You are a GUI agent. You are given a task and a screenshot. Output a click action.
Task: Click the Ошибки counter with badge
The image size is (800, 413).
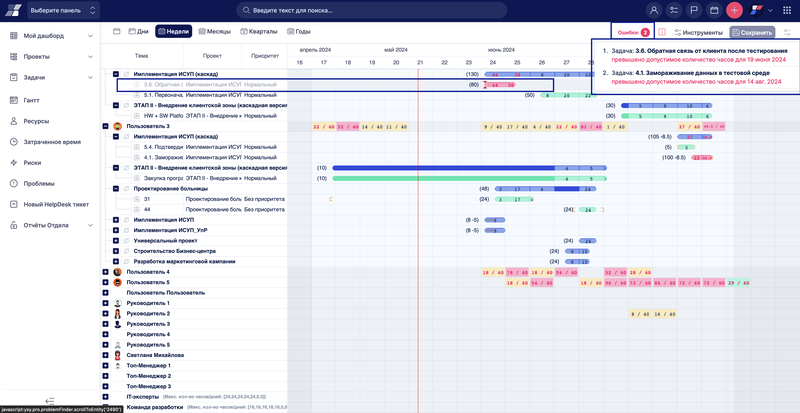click(x=633, y=32)
